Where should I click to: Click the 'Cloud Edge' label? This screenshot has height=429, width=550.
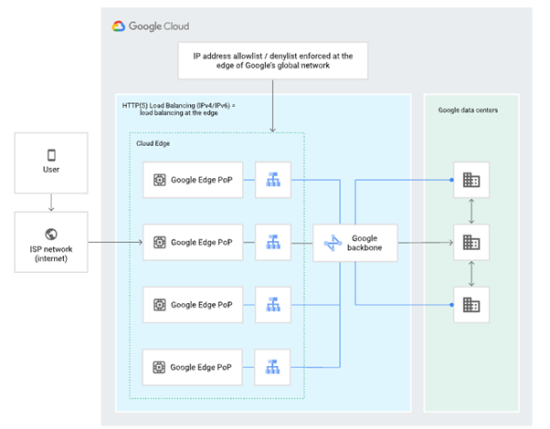pos(153,143)
